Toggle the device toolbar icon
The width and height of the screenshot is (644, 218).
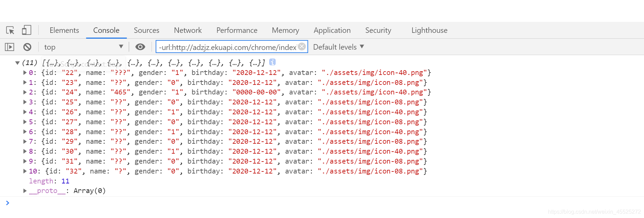tap(26, 30)
